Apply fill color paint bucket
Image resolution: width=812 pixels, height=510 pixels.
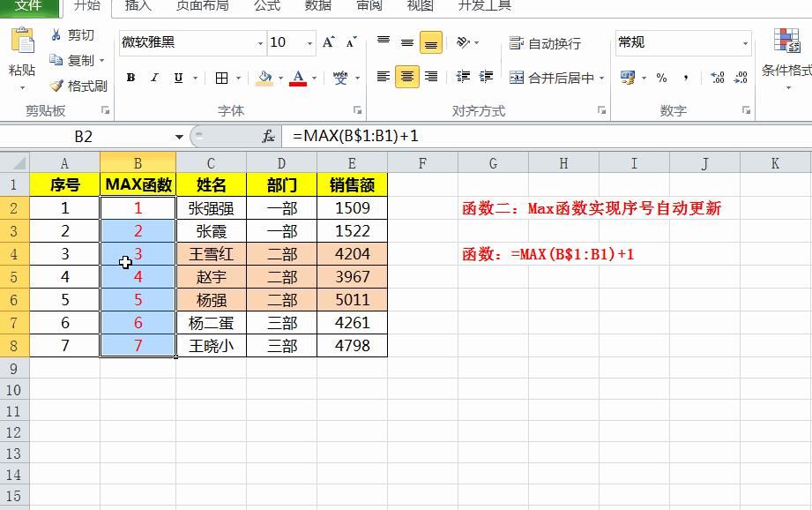point(264,78)
